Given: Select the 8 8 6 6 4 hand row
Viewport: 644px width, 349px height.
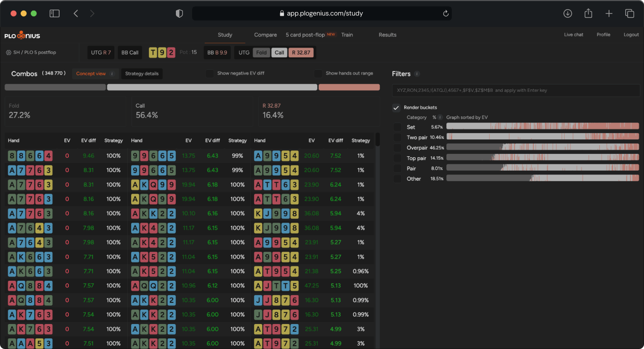Looking at the screenshot, I should click(66, 156).
